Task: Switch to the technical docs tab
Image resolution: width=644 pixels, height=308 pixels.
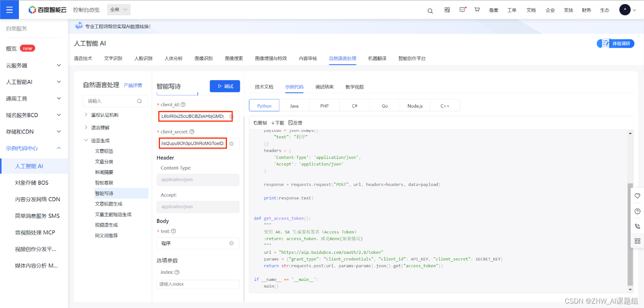Action: coord(264,87)
